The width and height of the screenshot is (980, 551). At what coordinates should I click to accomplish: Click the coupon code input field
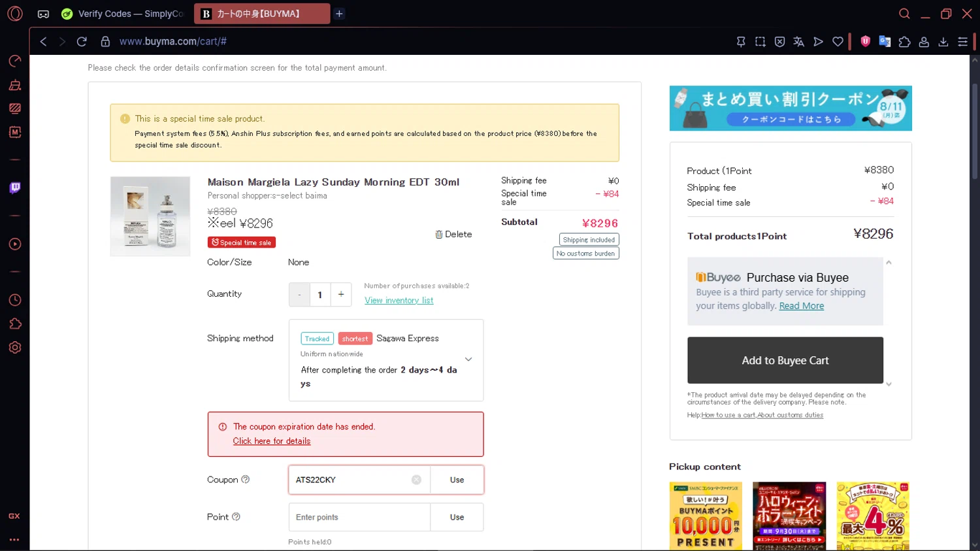359,480
